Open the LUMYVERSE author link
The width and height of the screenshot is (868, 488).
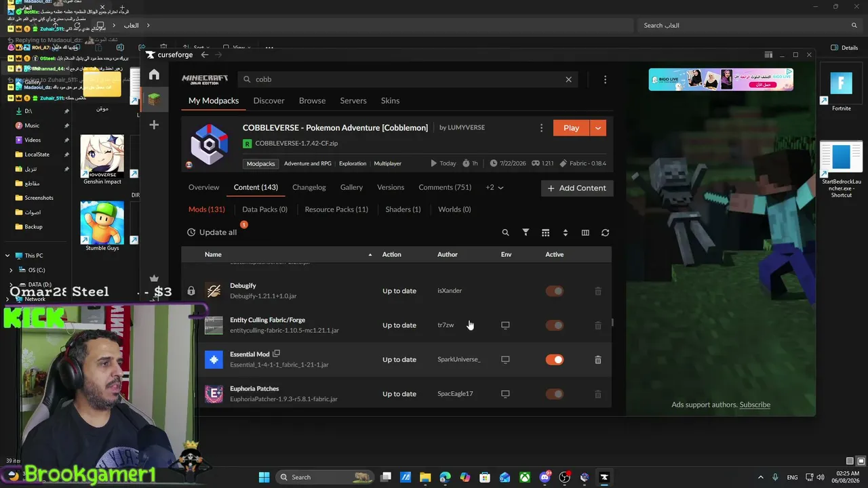click(466, 127)
